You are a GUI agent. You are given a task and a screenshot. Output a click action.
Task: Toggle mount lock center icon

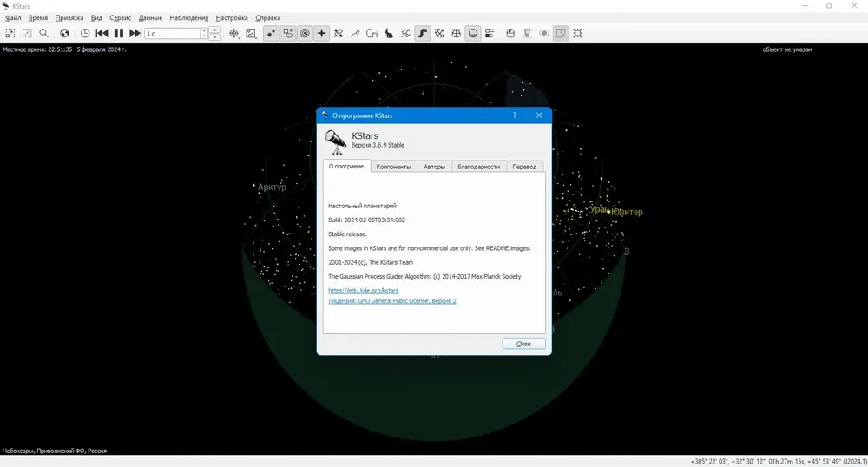pos(561,33)
